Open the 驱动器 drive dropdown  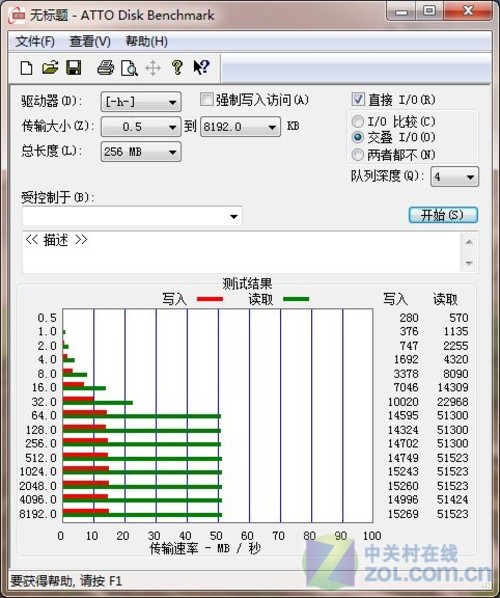[141, 102]
